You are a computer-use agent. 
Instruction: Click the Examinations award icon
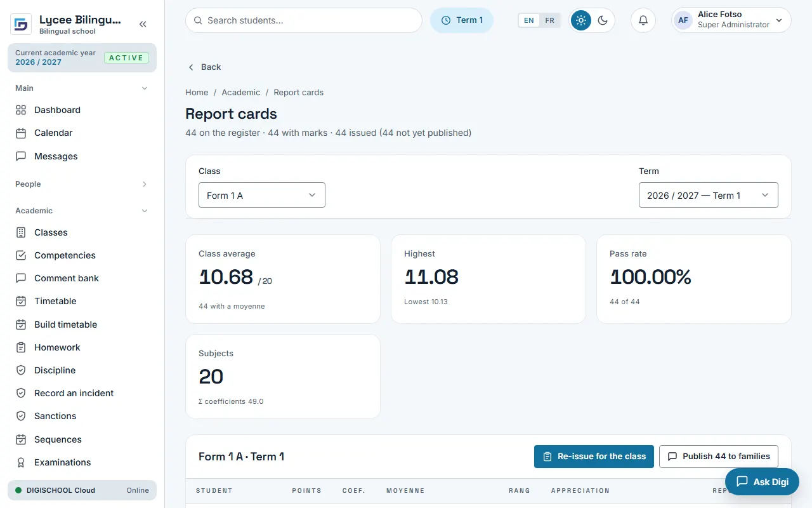[21, 462]
